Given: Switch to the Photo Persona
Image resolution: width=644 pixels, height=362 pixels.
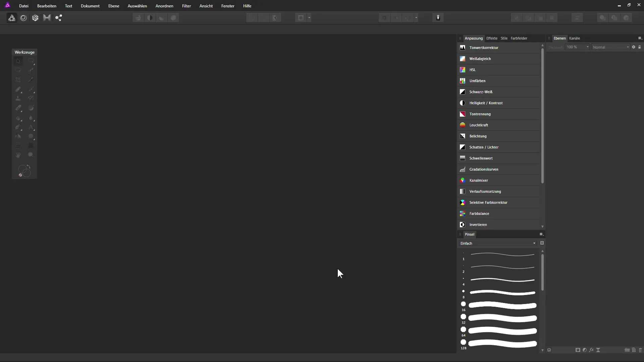Looking at the screenshot, I should (x=12, y=18).
